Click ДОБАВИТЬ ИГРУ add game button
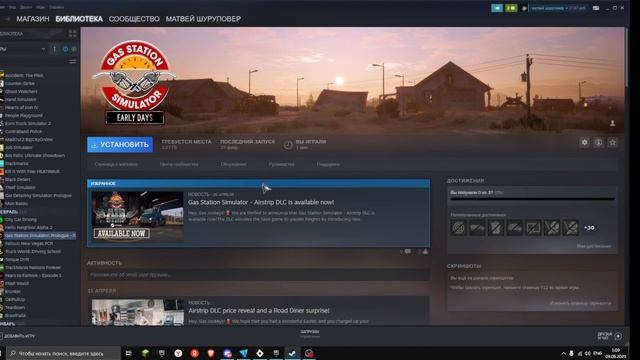640x360 pixels. (18, 336)
